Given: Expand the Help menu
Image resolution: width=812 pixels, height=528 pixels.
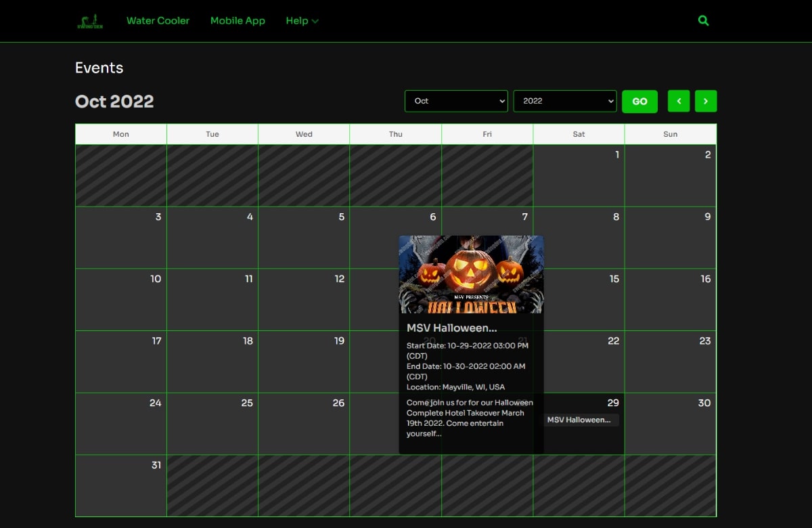Looking at the screenshot, I should coord(302,21).
